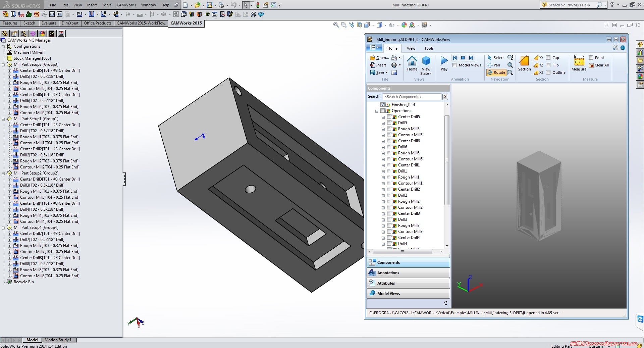Uncheck the Finished_Part checkbox

383,105
